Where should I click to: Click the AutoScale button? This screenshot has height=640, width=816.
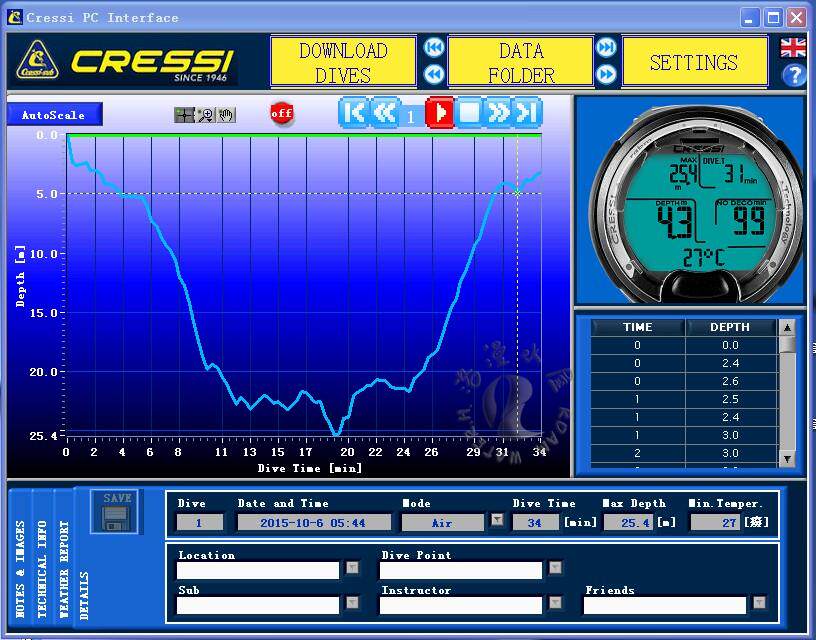(54, 114)
